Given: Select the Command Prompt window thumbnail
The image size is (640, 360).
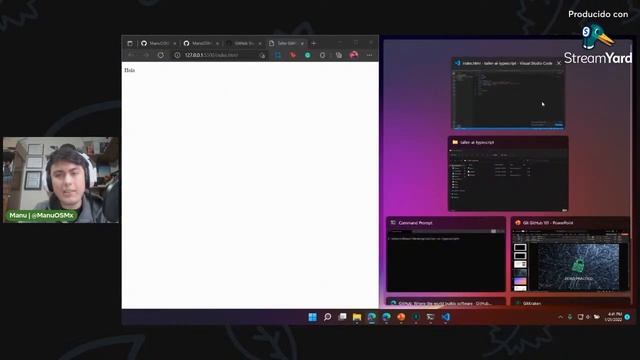Looking at the screenshot, I should pos(446,254).
